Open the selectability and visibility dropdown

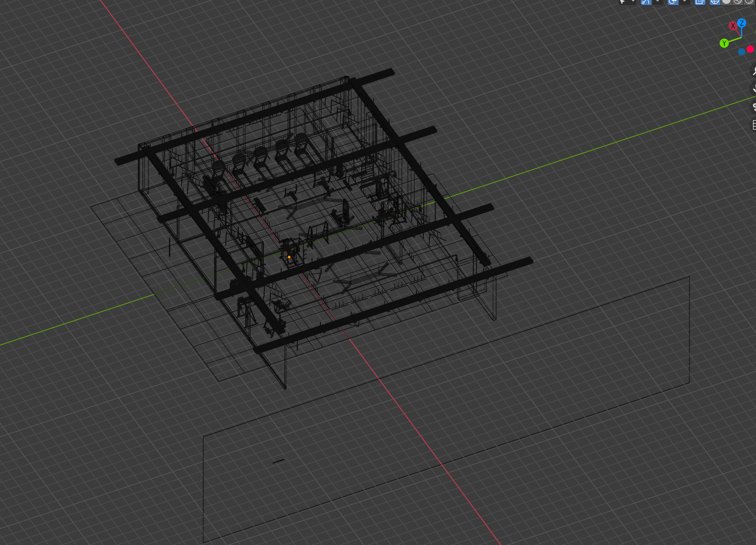coord(628,2)
